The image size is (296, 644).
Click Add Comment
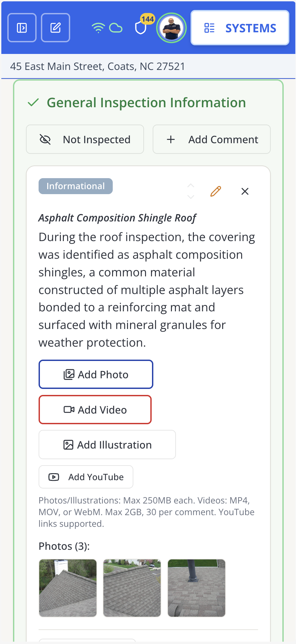[212, 139]
